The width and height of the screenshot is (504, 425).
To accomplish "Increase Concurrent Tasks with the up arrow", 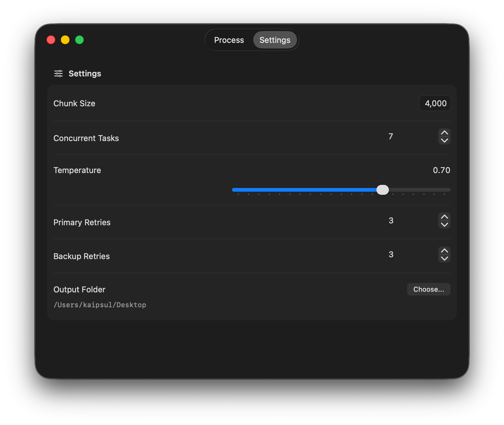I will click(444, 132).
